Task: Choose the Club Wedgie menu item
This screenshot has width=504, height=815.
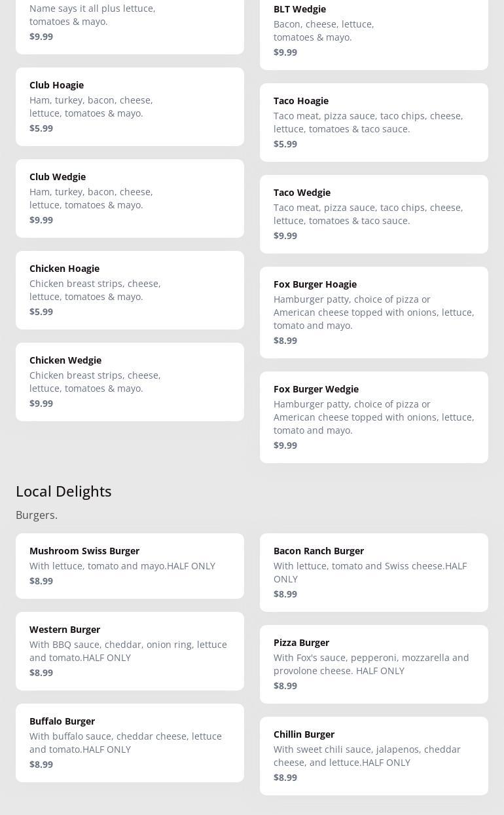Action: tap(130, 199)
